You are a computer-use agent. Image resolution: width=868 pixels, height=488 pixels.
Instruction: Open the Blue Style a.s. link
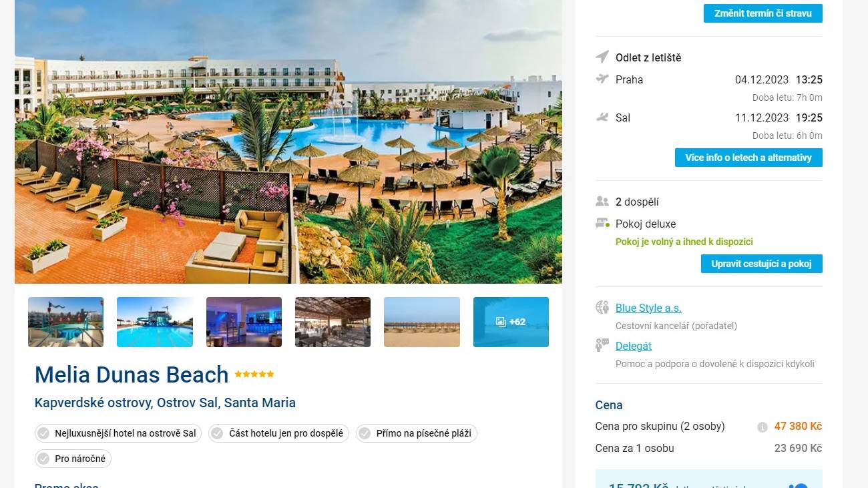pyautogui.click(x=648, y=308)
